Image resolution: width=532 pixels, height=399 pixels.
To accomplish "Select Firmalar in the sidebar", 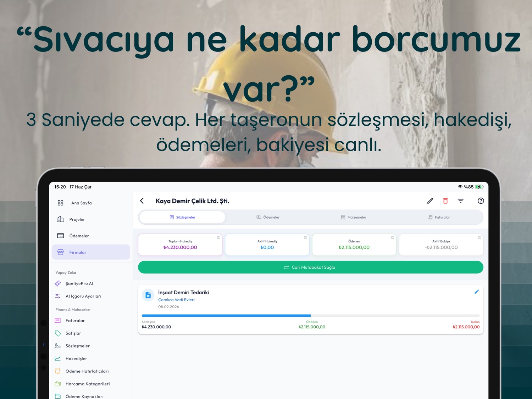I will 91,252.
